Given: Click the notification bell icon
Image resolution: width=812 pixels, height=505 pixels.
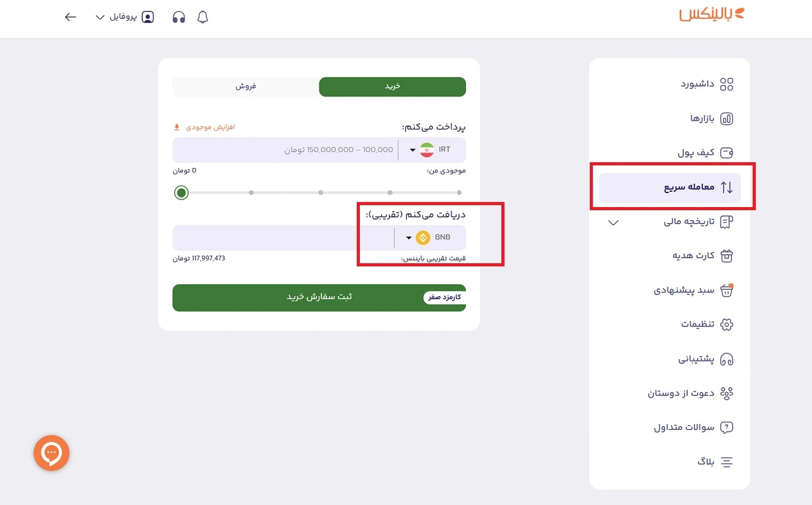Looking at the screenshot, I should pyautogui.click(x=203, y=17).
